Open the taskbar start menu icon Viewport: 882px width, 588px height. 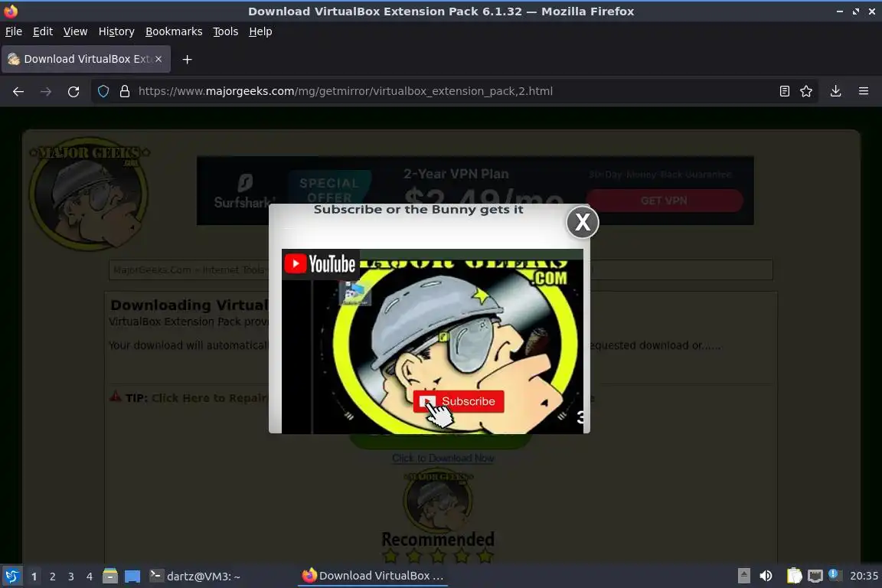click(11, 577)
